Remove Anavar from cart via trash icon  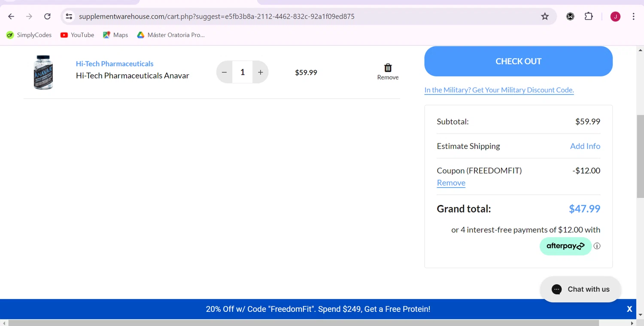pos(388,72)
